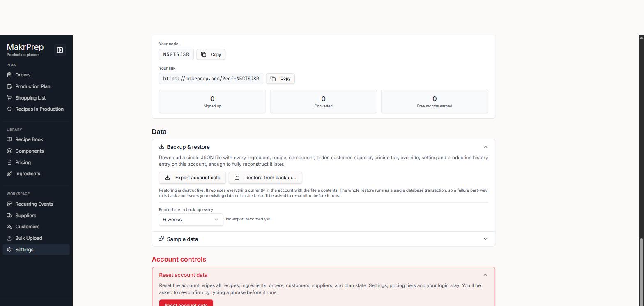Screen dimensions: 644x306
Task: Open the Orders page
Action: pos(36,75)
